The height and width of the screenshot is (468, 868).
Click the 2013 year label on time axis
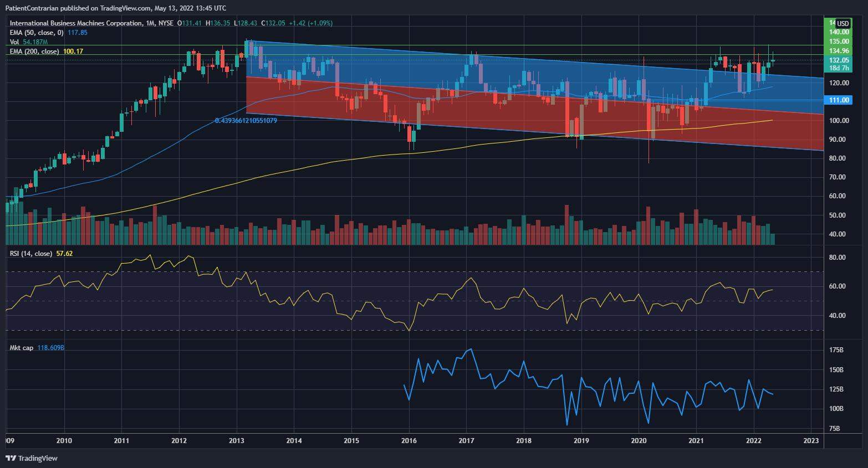(x=237, y=441)
